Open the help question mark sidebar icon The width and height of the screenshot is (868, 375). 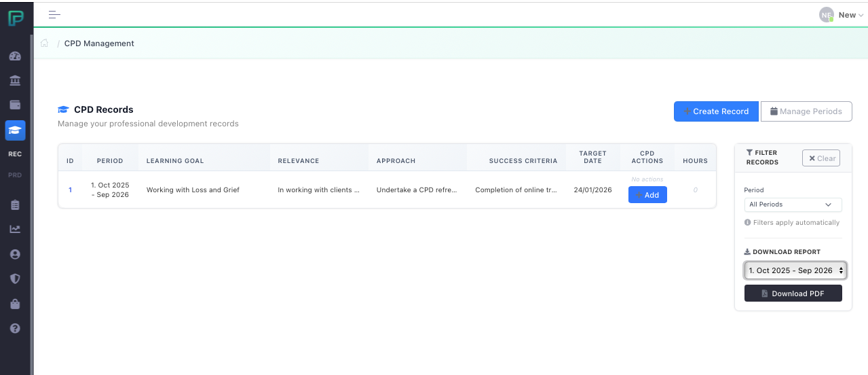click(15, 328)
